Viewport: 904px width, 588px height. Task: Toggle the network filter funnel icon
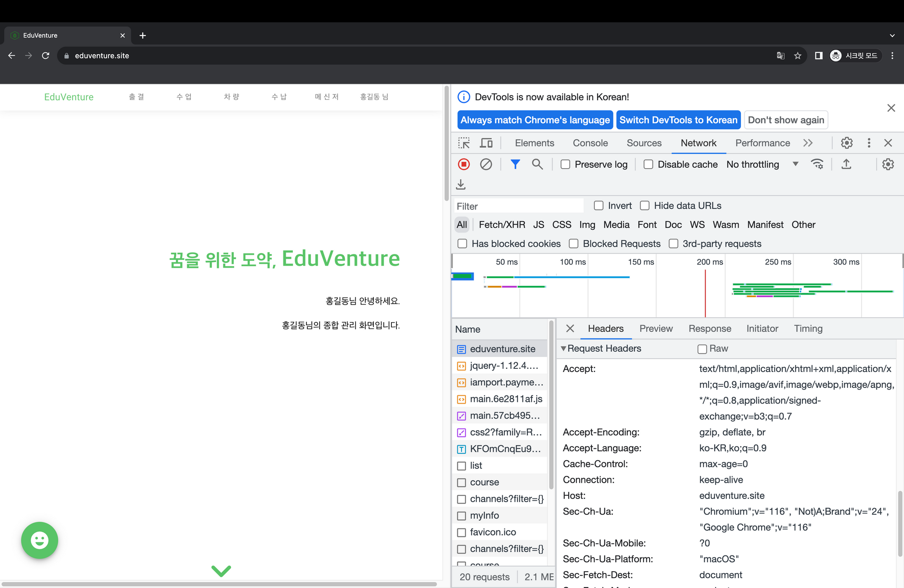(x=515, y=165)
